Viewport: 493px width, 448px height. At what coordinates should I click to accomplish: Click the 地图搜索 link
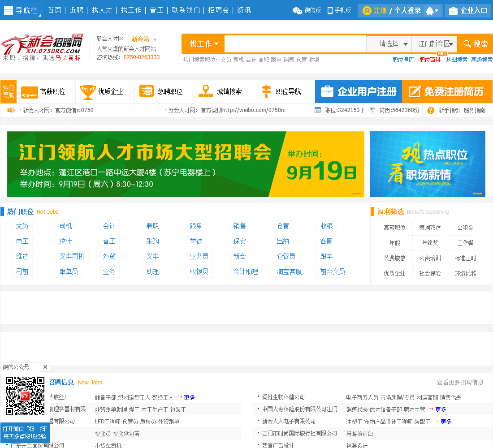(457, 60)
